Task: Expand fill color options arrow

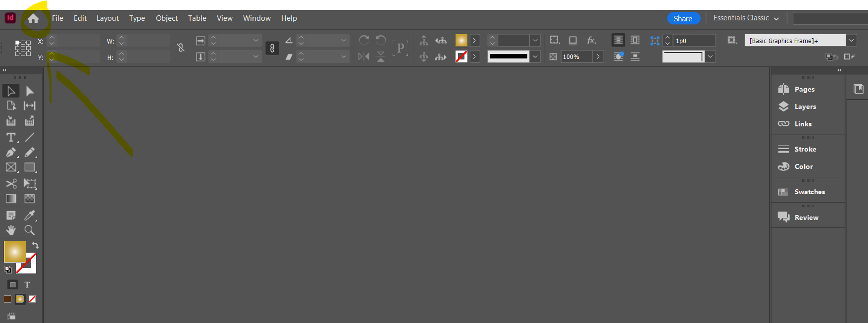Action: coord(474,40)
